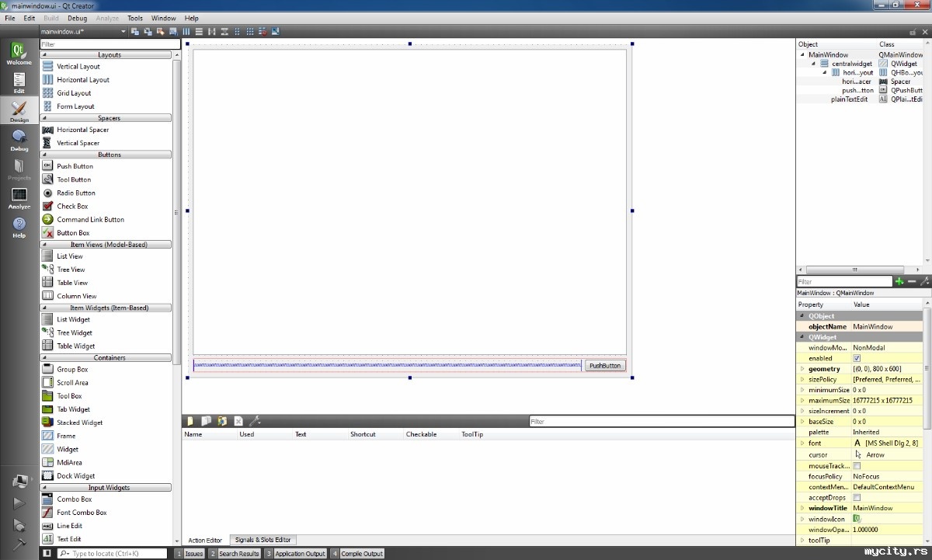Expand the geometry property

(x=802, y=369)
